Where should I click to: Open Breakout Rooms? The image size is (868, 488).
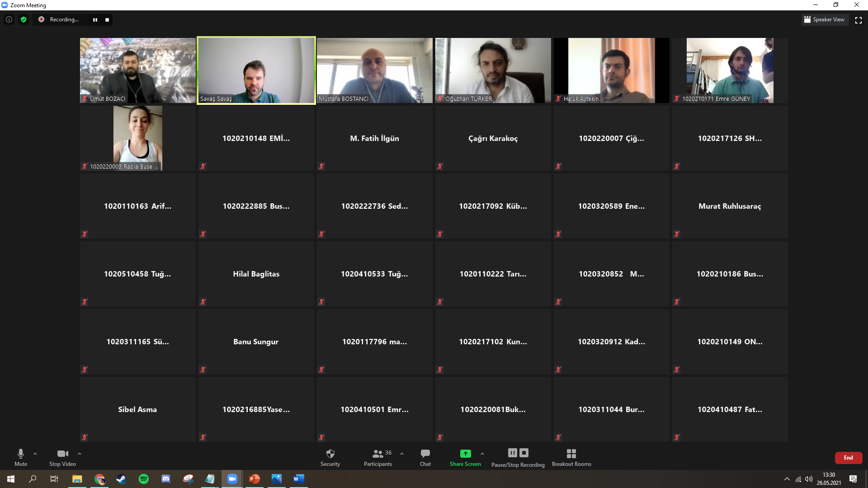pos(571,457)
